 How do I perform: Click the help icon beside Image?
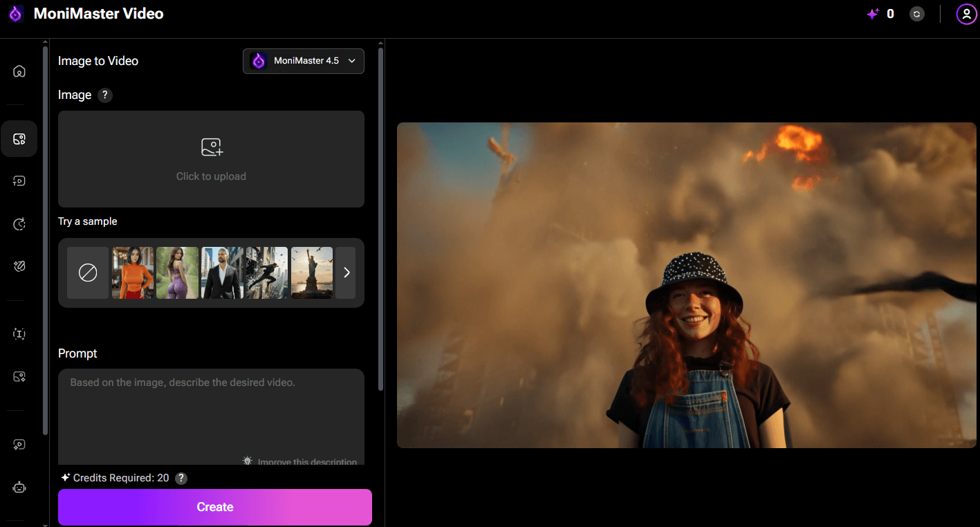(x=104, y=95)
